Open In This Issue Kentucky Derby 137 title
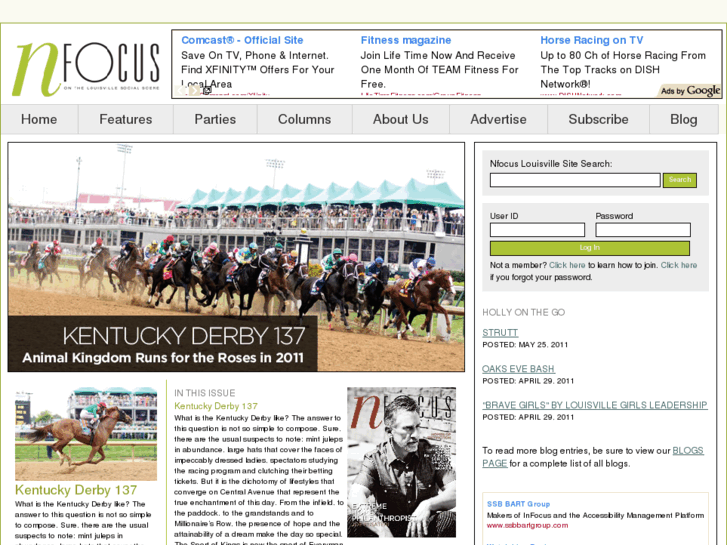 216,406
